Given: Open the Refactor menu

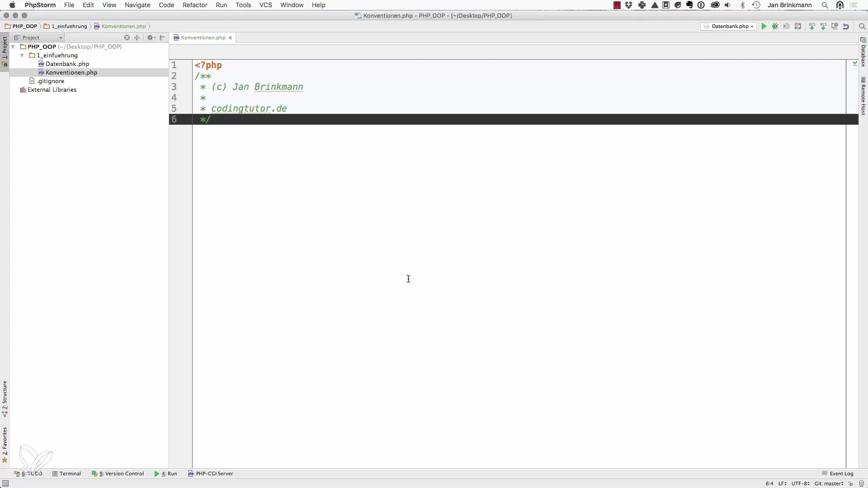Looking at the screenshot, I should (194, 5).
